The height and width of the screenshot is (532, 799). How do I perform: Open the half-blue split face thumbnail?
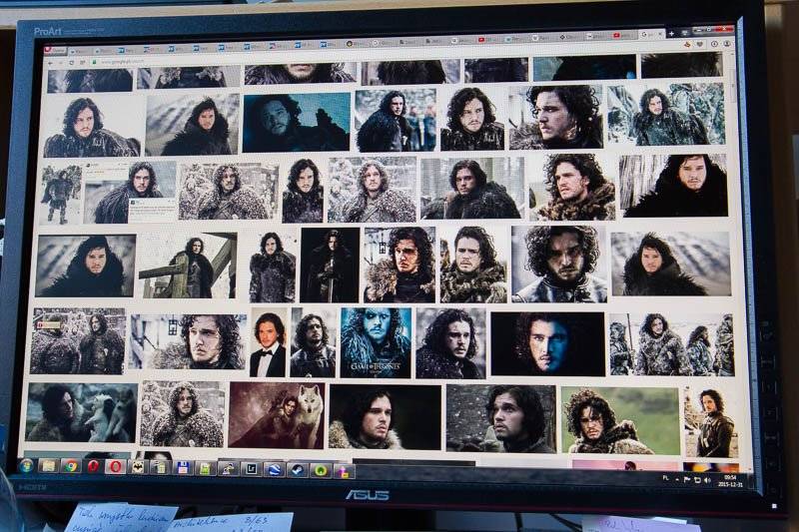pos(547,344)
